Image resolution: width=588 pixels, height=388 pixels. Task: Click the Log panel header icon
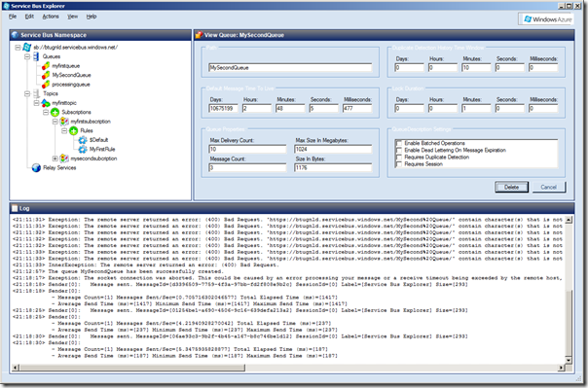(x=15, y=208)
